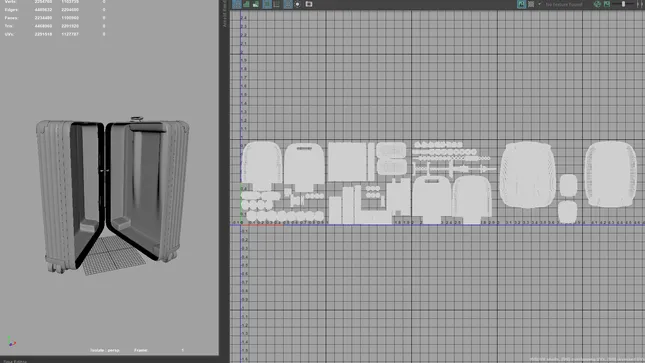Click the isolate select circle icon
The image size is (645, 363).
click(x=298, y=4)
